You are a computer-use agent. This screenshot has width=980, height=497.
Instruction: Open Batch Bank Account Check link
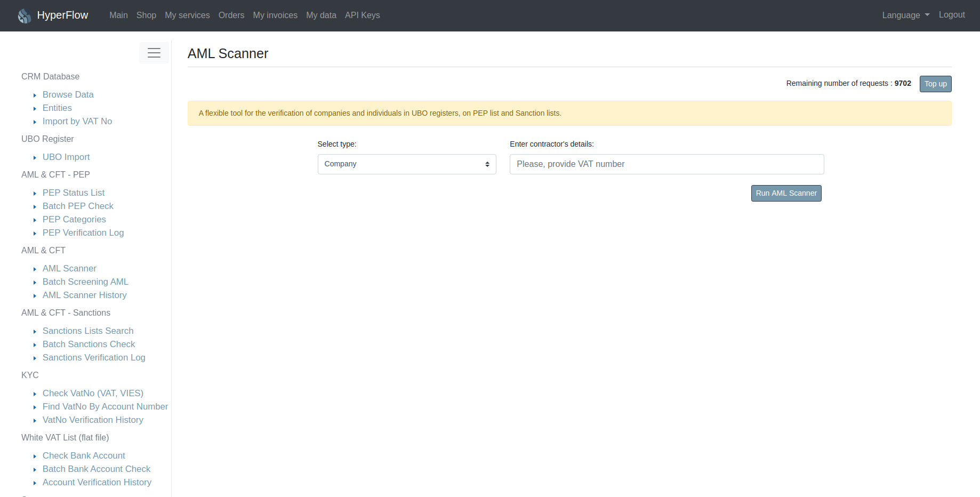97,469
